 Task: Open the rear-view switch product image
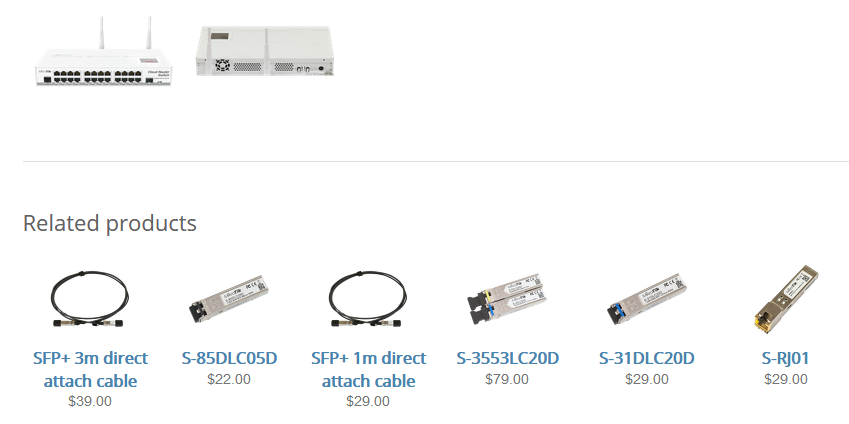(x=264, y=52)
